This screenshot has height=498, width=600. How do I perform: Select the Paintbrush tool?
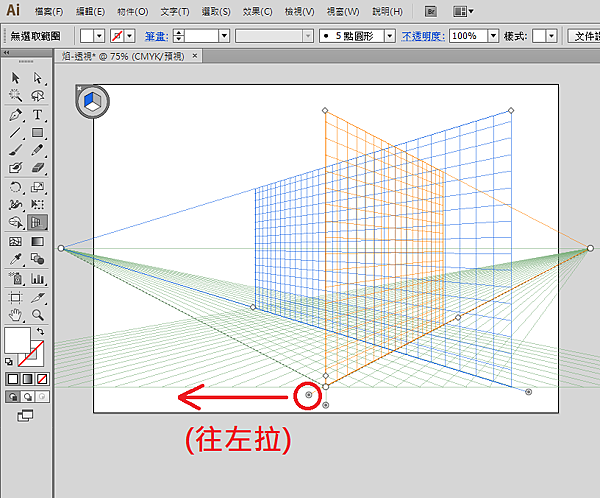(15, 150)
